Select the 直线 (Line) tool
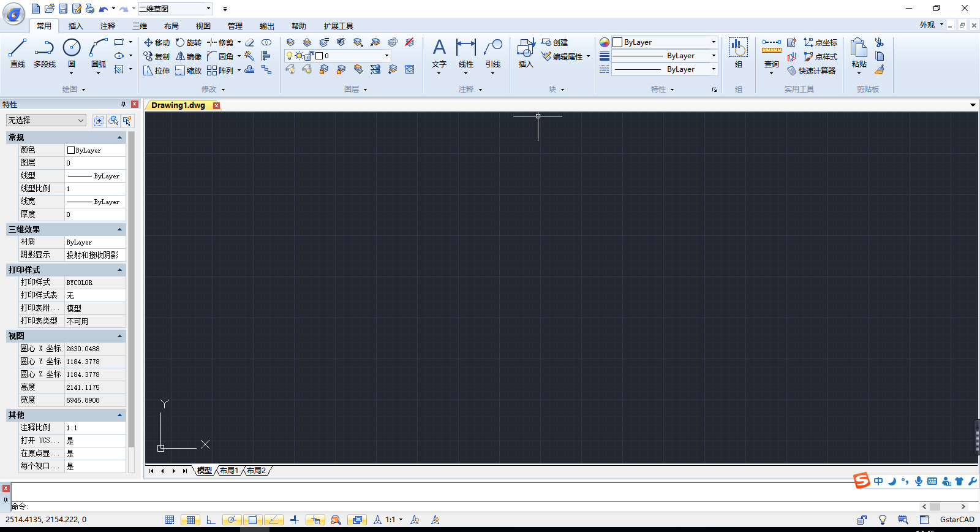 [x=18, y=53]
